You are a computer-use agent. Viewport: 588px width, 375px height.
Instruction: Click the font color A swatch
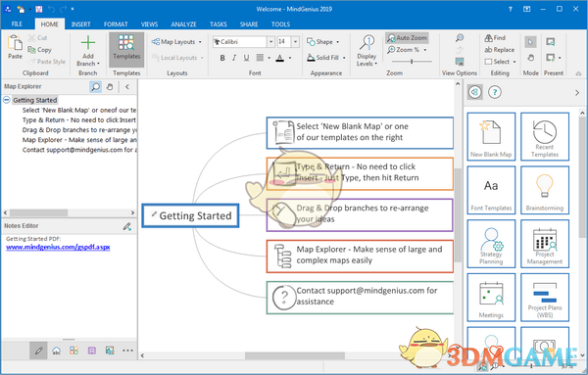click(x=279, y=58)
